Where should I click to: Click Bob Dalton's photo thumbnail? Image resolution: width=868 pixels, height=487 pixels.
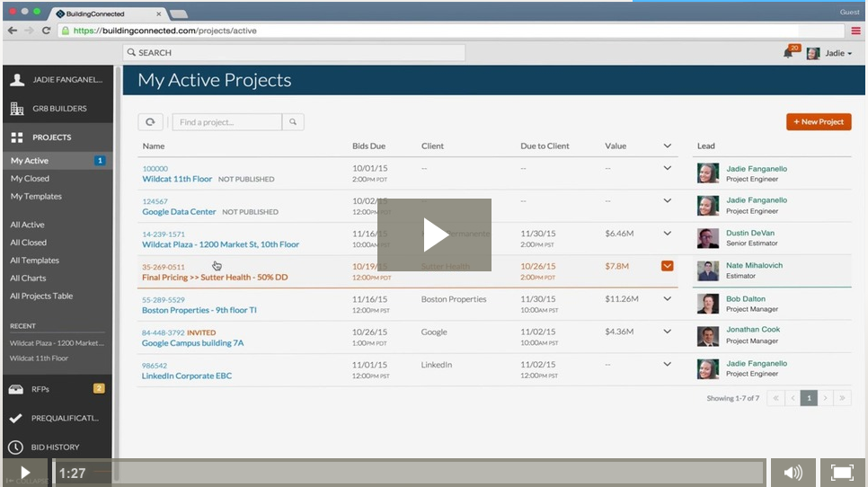[x=708, y=304]
